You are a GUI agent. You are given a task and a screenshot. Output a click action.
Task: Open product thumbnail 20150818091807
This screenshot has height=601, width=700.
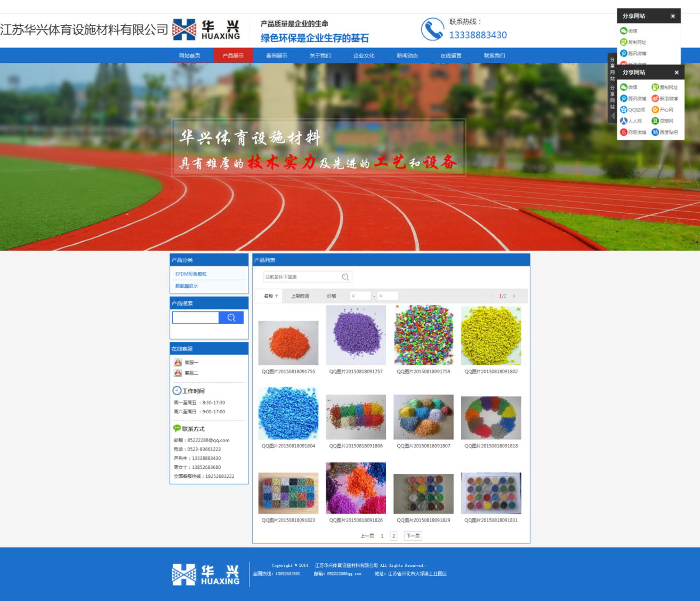[424, 417]
